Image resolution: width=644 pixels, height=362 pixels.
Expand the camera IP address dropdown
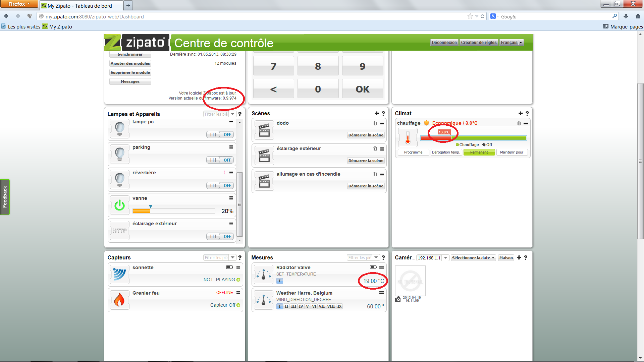point(445,258)
